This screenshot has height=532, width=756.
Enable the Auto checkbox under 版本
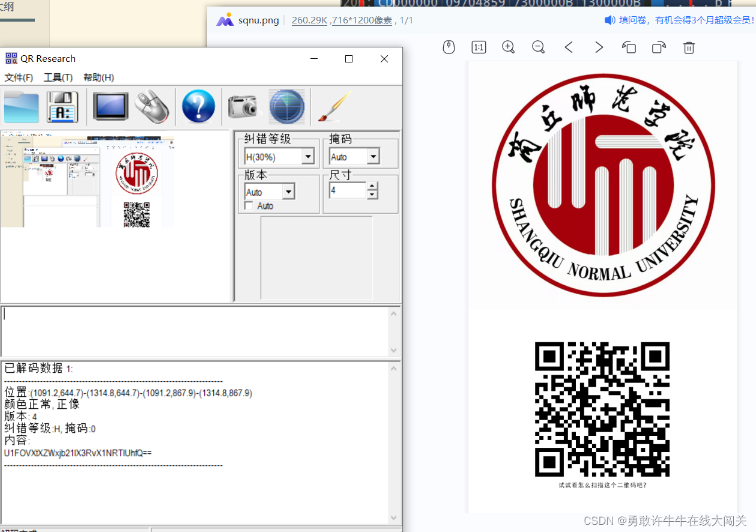[249, 205]
